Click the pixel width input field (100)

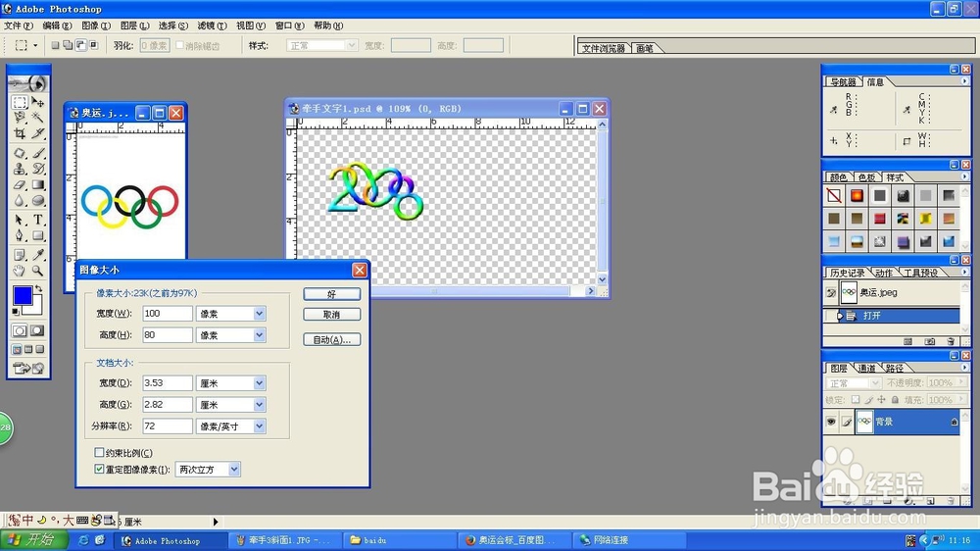coord(168,314)
